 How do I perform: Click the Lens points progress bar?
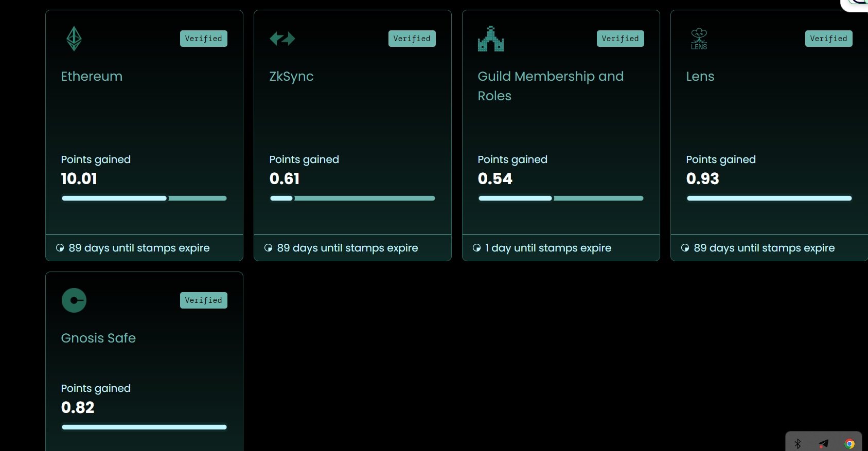(769, 198)
